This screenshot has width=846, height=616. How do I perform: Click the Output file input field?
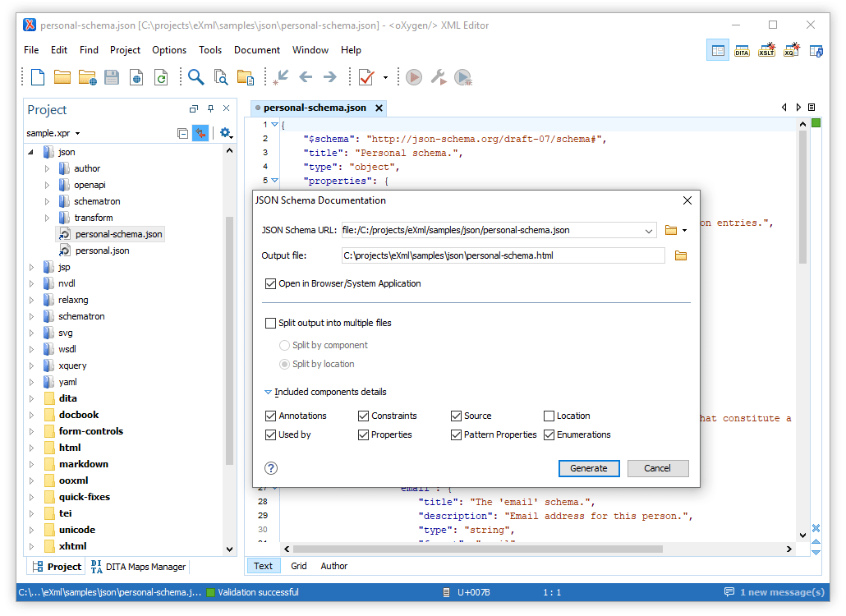coord(503,255)
